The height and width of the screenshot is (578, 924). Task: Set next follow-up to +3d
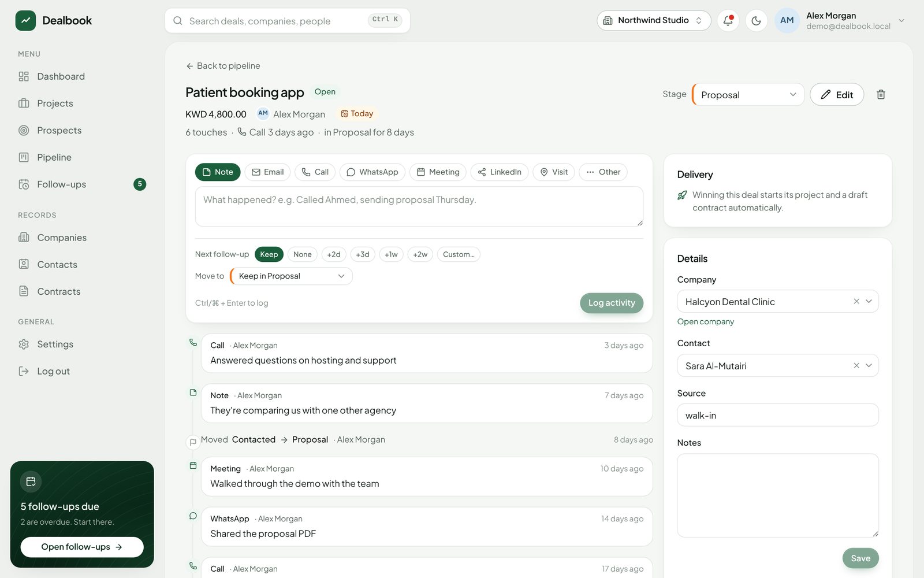363,254
